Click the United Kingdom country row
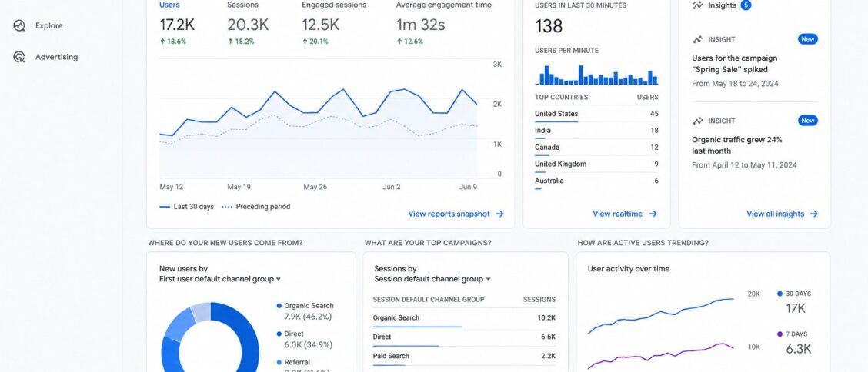The width and height of the screenshot is (868, 372). 597,164
